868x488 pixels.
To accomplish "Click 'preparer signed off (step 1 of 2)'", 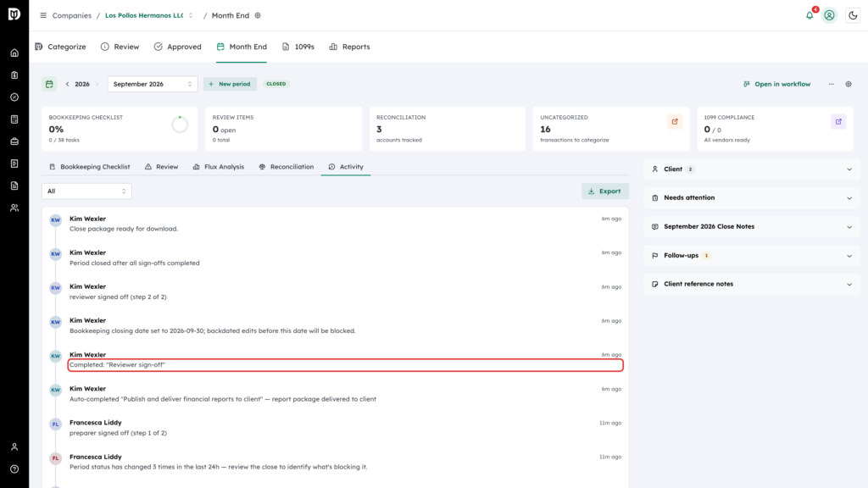I will pyautogui.click(x=118, y=433).
